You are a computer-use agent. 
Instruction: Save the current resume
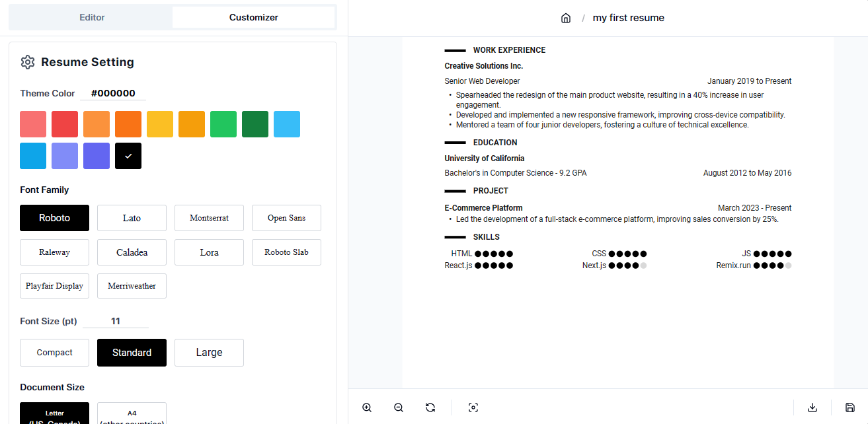(847, 407)
